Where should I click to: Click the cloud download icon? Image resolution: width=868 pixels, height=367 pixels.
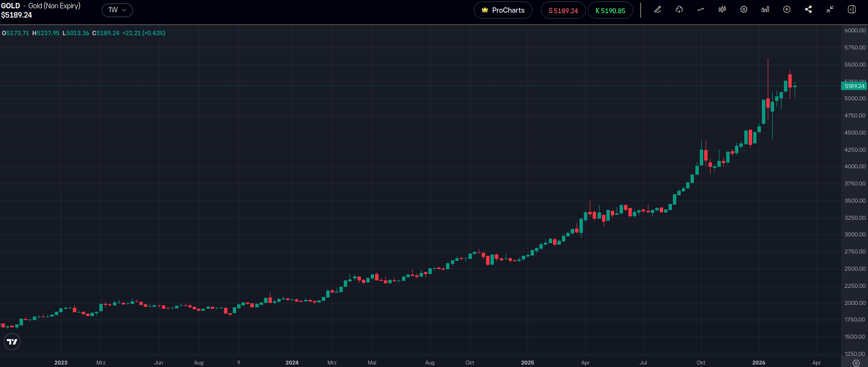tap(679, 10)
